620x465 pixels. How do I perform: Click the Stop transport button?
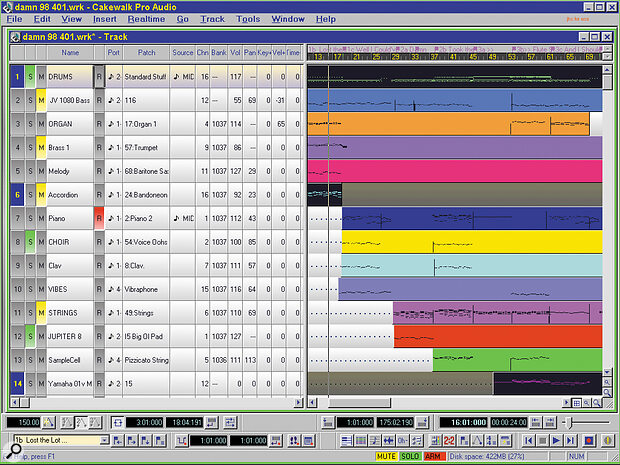click(542, 440)
